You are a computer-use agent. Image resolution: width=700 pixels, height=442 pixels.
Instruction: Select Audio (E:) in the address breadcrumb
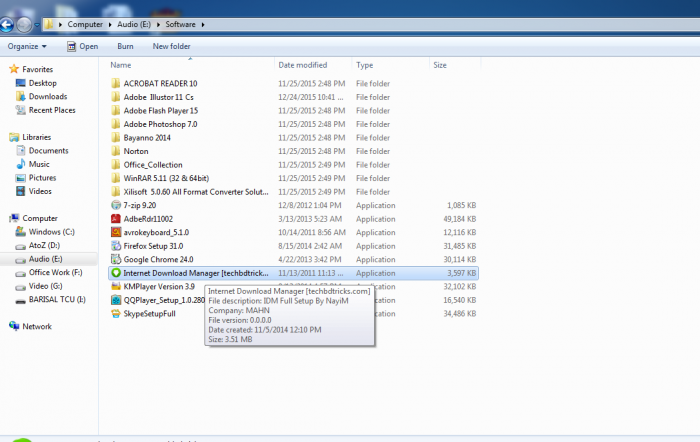(134, 25)
